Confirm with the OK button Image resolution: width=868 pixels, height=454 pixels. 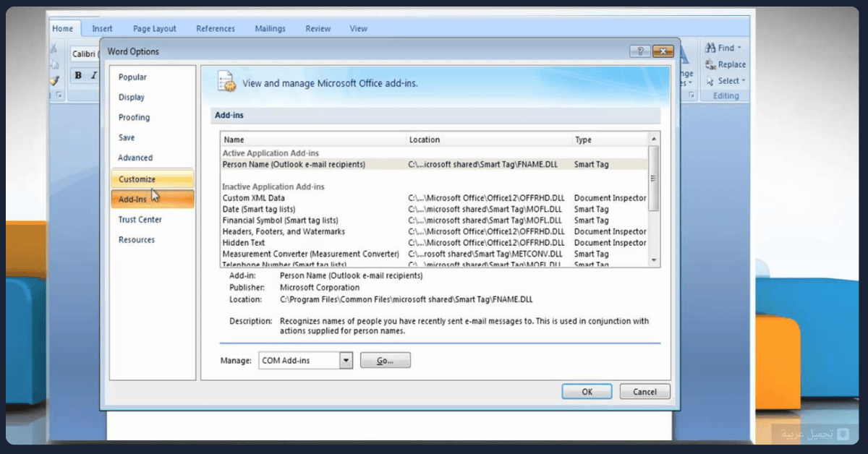click(587, 391)
